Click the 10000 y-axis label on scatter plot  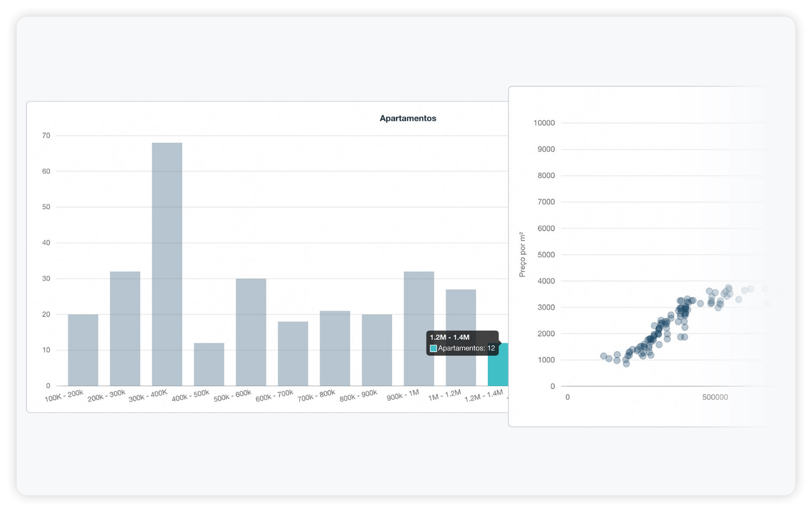[544, 123]
